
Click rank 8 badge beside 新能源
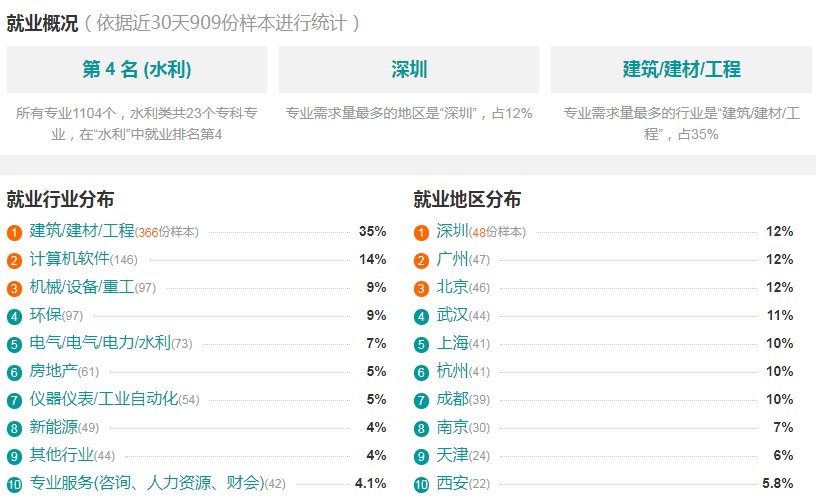[15, 429]
